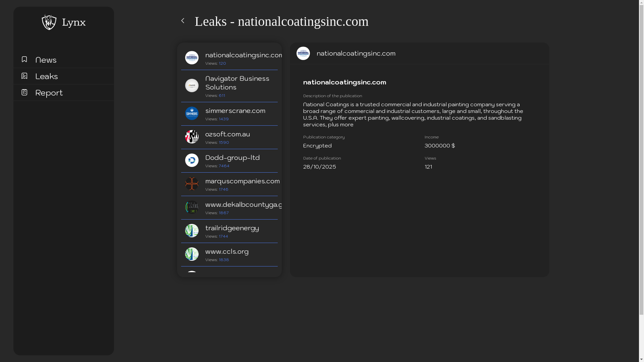Viewport: 644px width, 362px height.
Task: Open the Report menu item
Action: pos(49,93)
